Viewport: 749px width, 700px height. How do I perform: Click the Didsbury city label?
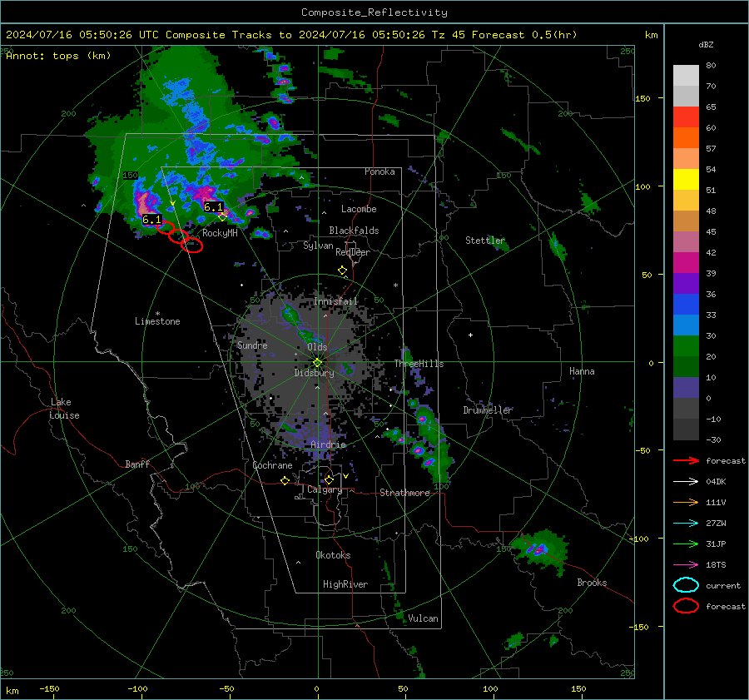(x=315, y=373)
